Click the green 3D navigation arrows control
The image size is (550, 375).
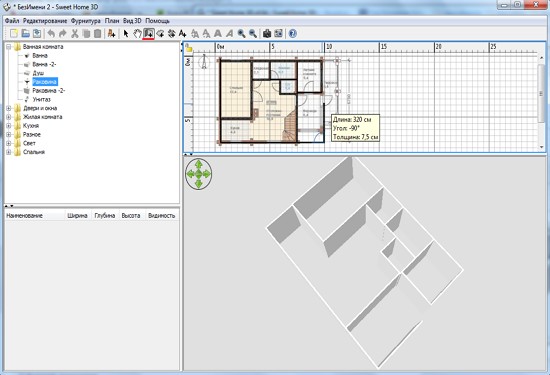199,174
